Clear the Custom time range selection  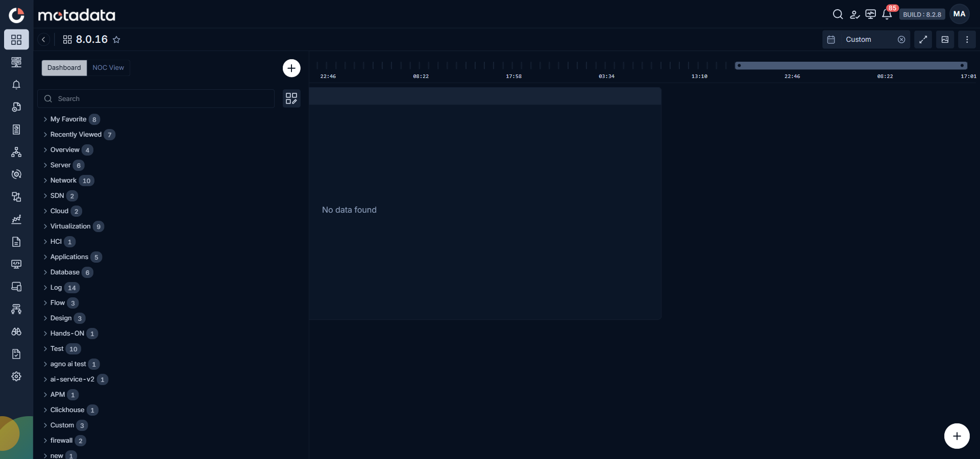901,39
